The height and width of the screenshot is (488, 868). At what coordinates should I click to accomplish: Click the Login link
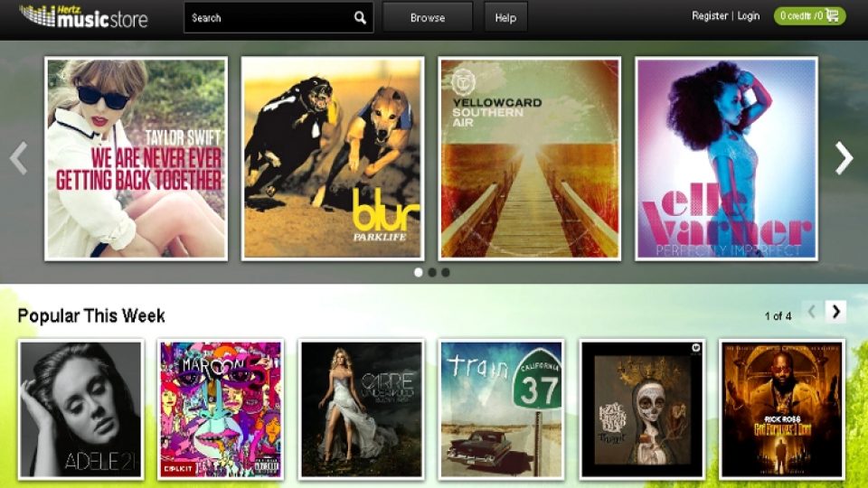pyautogui.click(x=749, y=16)
